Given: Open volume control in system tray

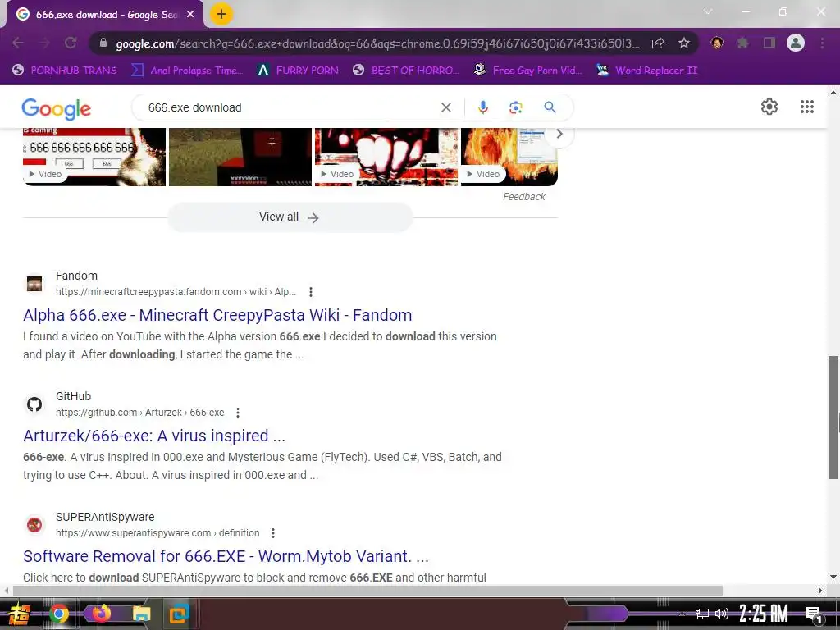Looking at the screenshot, I should (722, 614).
